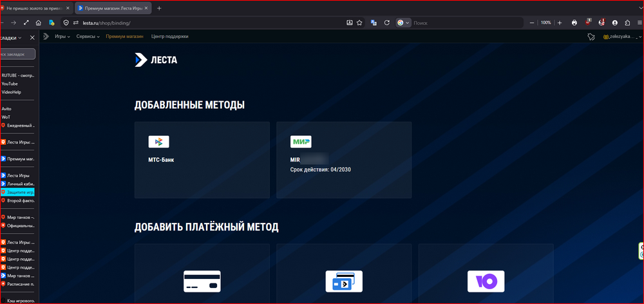This screenshot has height=304, width=644.
Task: Open the 'Кэш игрового' bookmark
Action: pos(17,301)
